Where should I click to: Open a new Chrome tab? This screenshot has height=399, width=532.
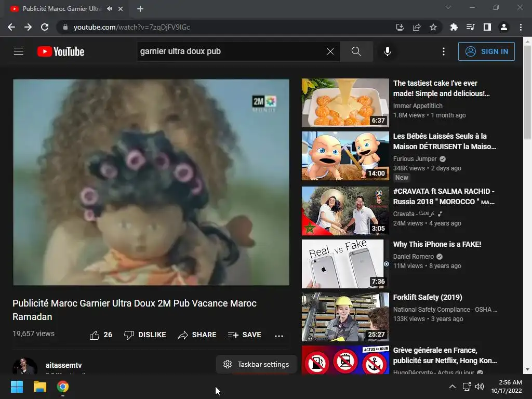click(140, 9)
